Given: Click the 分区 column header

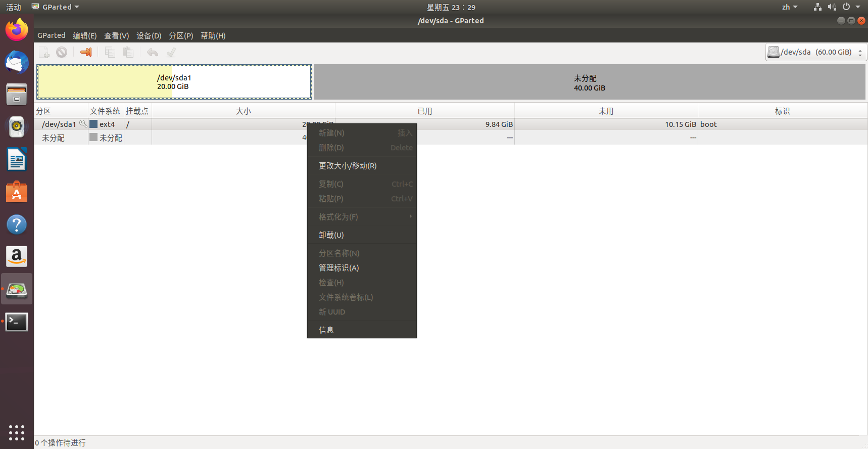Looking at the screenshot, I should click(61, 111).
